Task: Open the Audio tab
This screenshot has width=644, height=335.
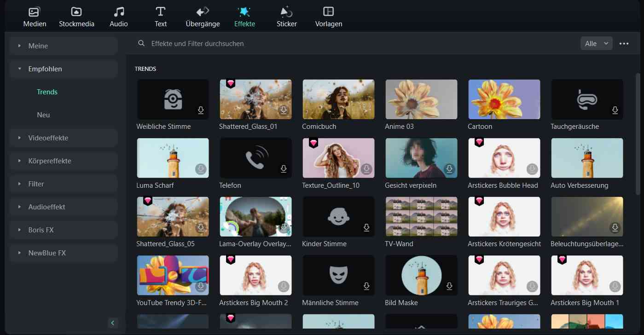Action: pyautogui.click(x=119, y=17)
